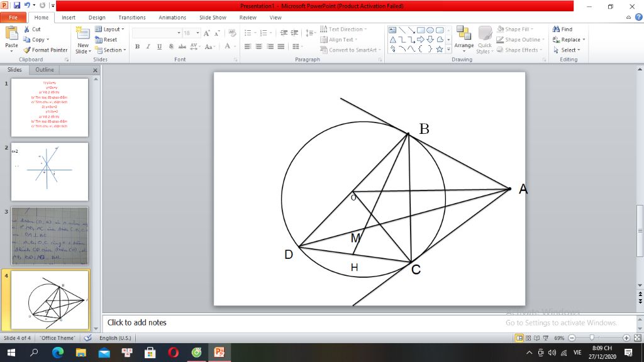Justify text in Paragraph group

281,47
